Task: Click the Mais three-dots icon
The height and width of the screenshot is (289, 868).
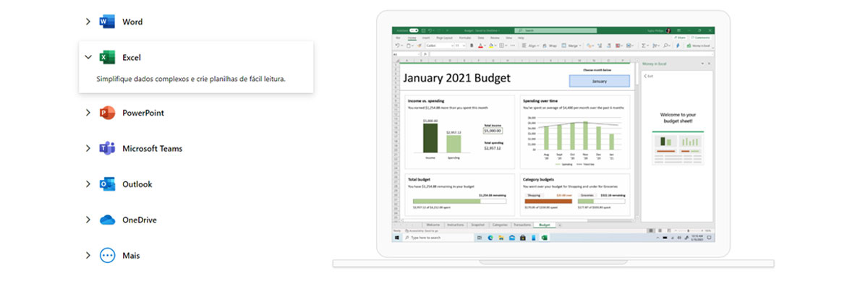Action: [107, 255]
